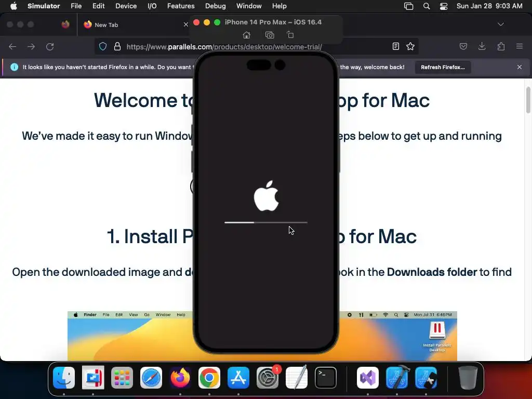Screen dimensions: 532x399
Task: Open Terminal from the Dock
Action: [x=326, y=378]
